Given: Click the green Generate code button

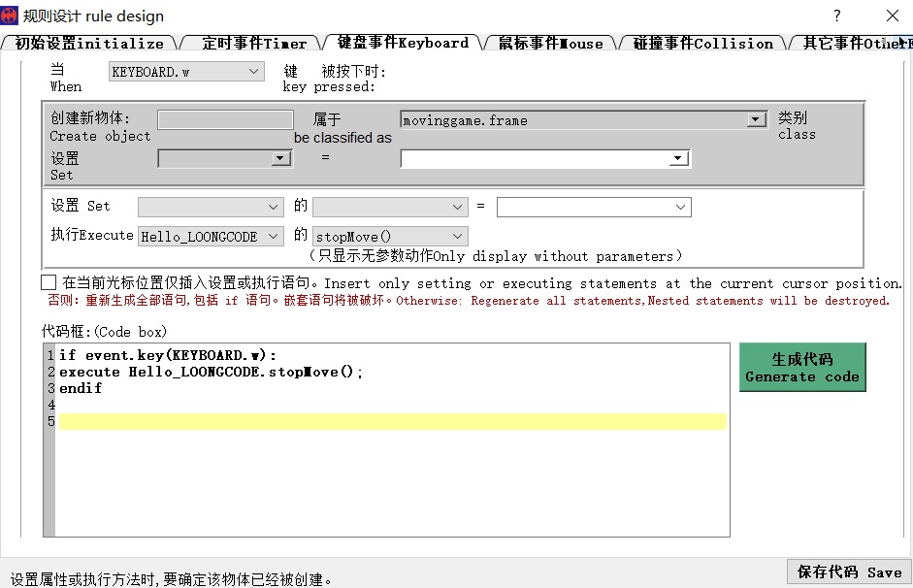Looking at the screenshot, I should (x=801, y=367).
